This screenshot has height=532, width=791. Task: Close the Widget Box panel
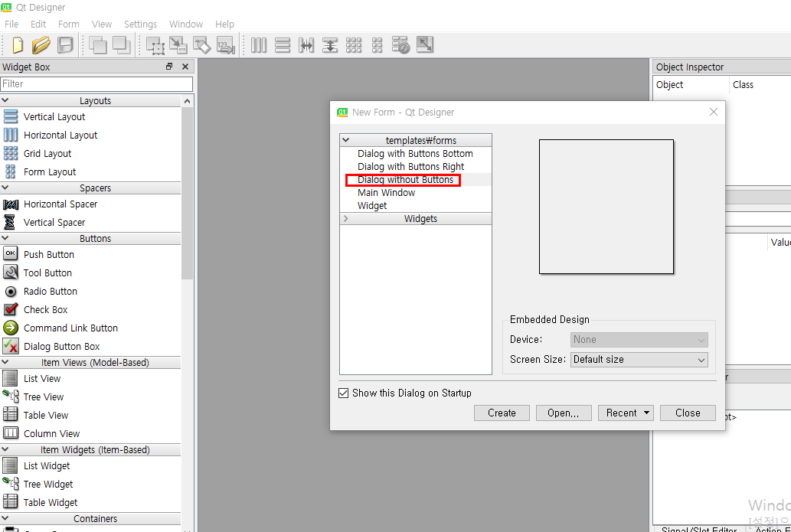pos(185,67)
